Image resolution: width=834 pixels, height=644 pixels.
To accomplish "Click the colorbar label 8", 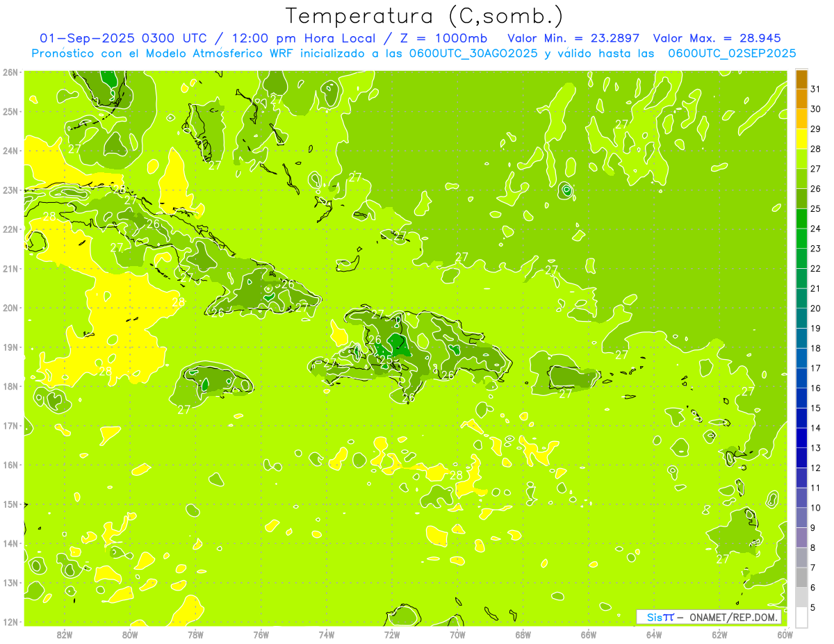I will coord(813,547).
